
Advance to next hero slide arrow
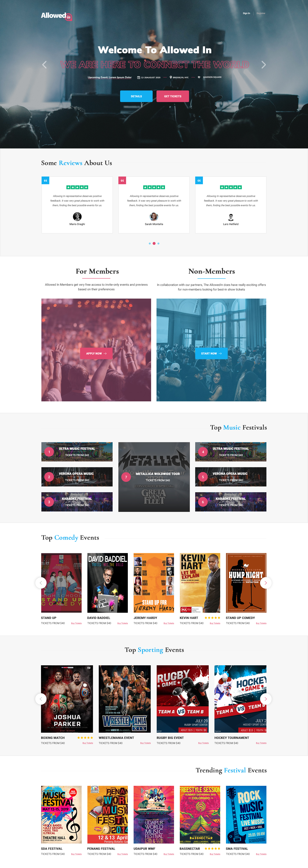point(264,65)
